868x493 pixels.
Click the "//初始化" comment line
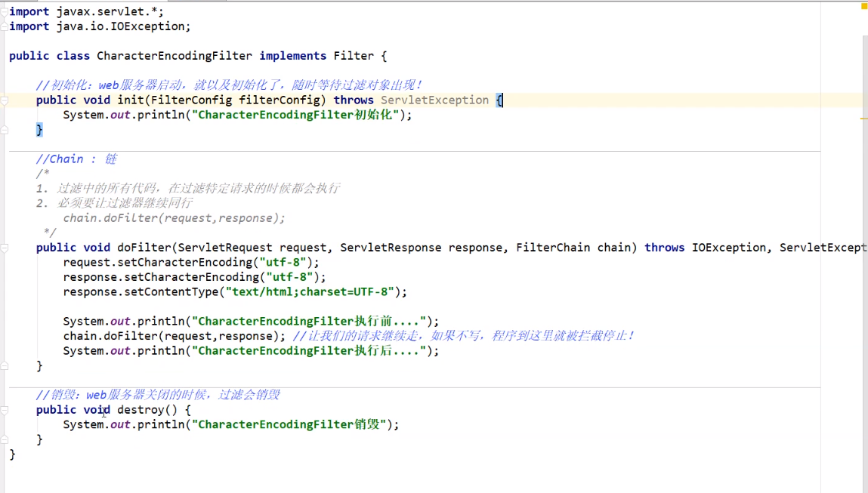tap(229, 85)
